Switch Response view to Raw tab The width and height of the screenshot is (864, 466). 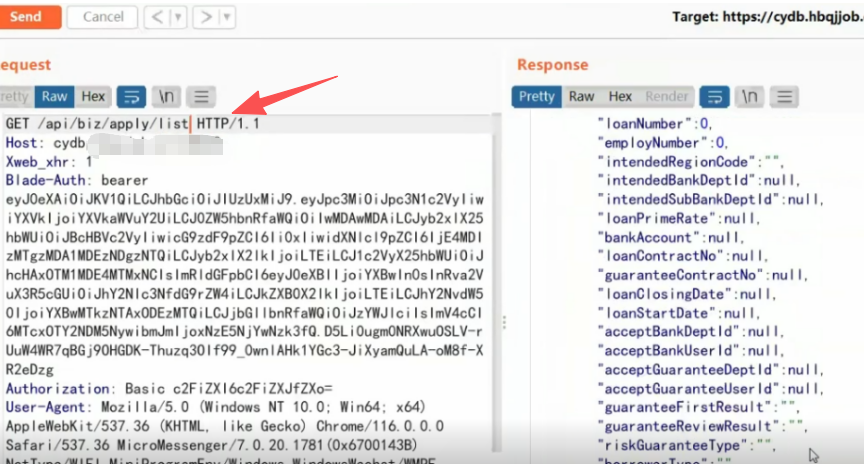pos(581,97)
